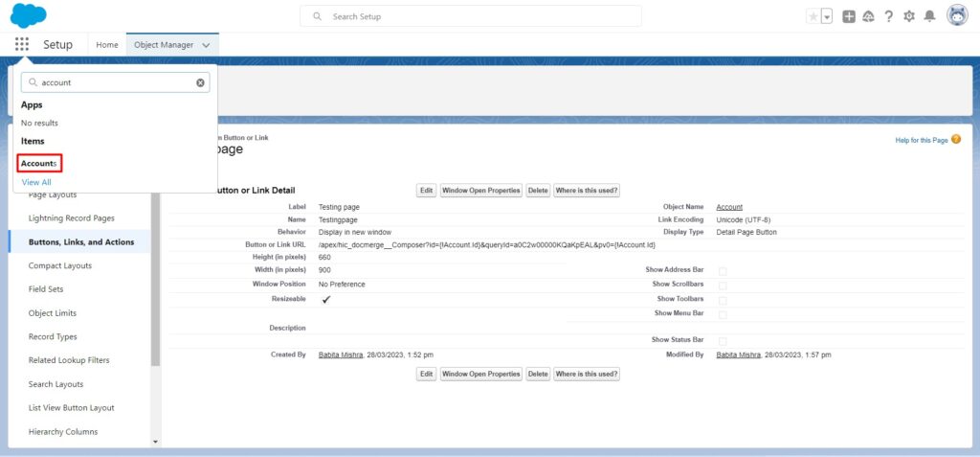Viewport: 980px width, 457px height.
Task: Switch to the Object Manager tab
Action: pyautogui.click(x=164, y=45)
